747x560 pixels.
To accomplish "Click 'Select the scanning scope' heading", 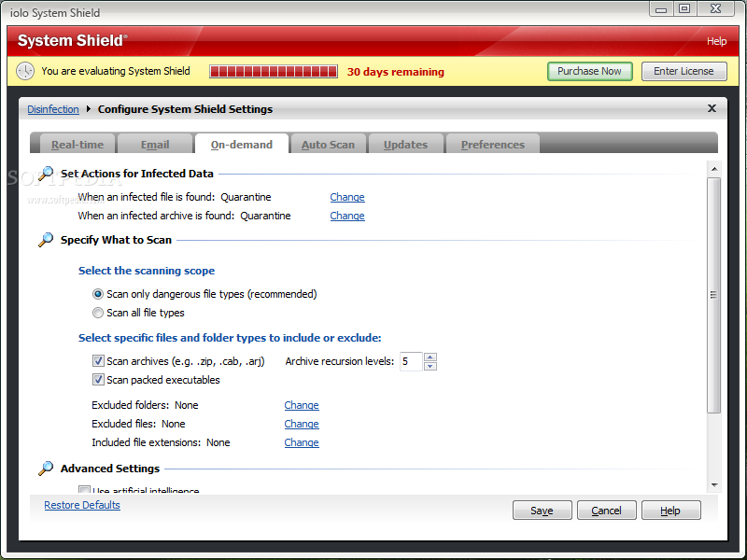I will tap(147, 271).
